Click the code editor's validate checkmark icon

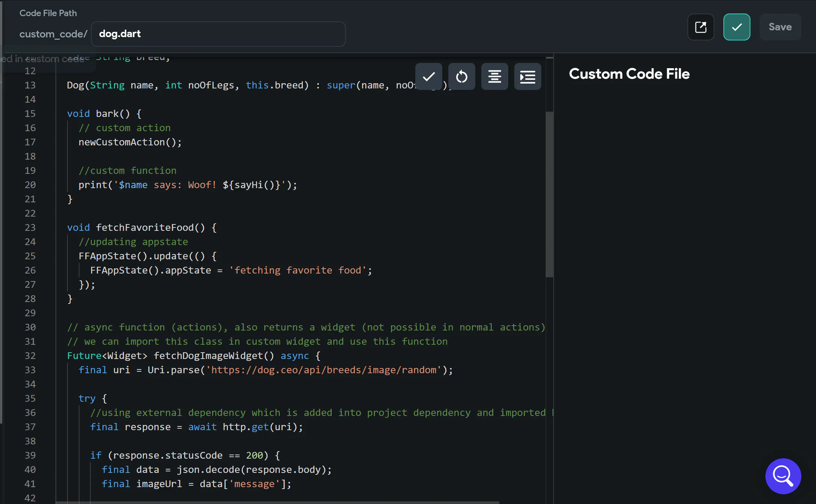(428, 77)
